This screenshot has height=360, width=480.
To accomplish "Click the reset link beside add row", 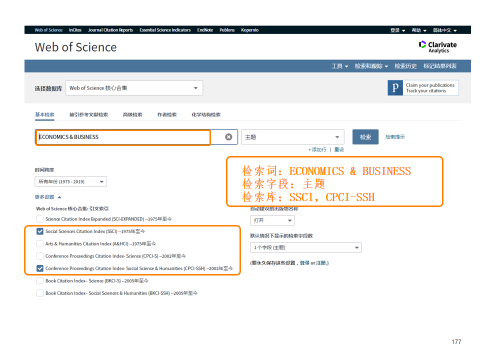I will (x=339, y=150).
